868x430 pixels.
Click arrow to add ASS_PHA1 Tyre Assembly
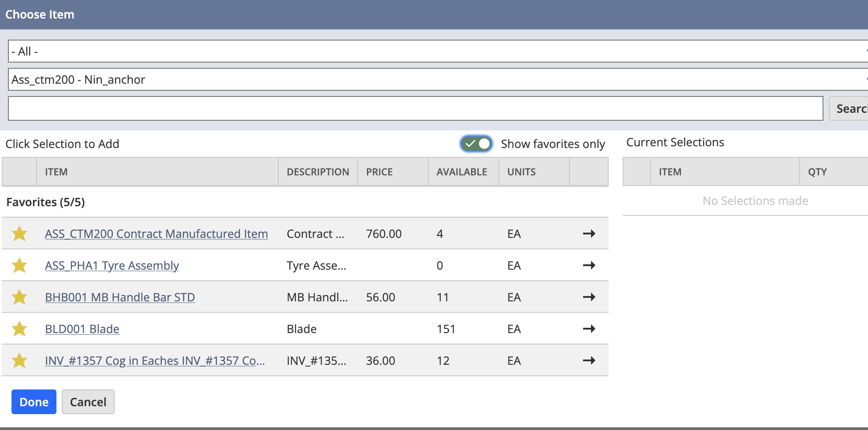[589, 265]
